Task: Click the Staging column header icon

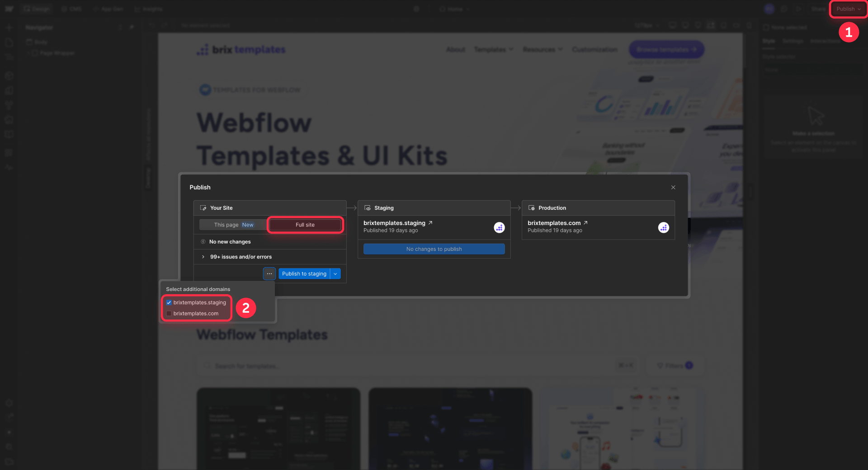Action: [x=368, y=208]
